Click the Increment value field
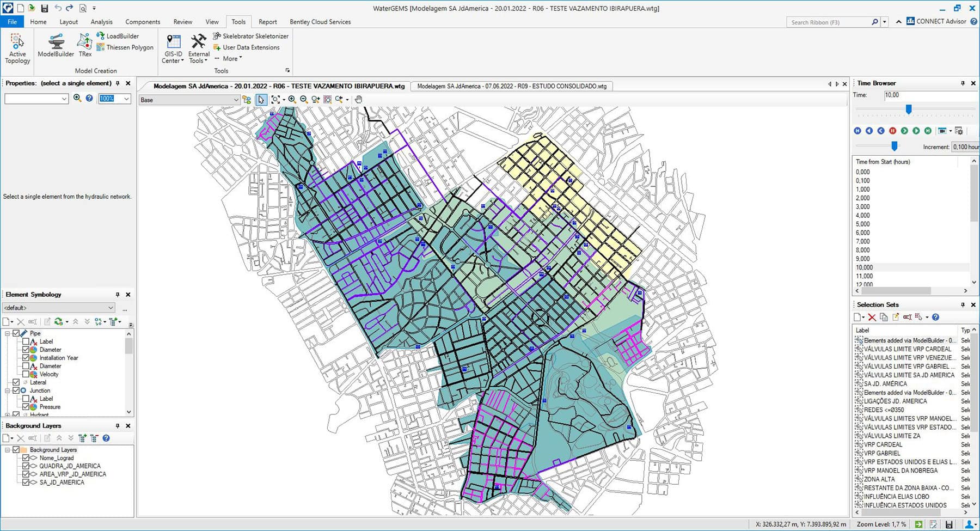Viewport: 980px width, 531px height. click(965, 147)
